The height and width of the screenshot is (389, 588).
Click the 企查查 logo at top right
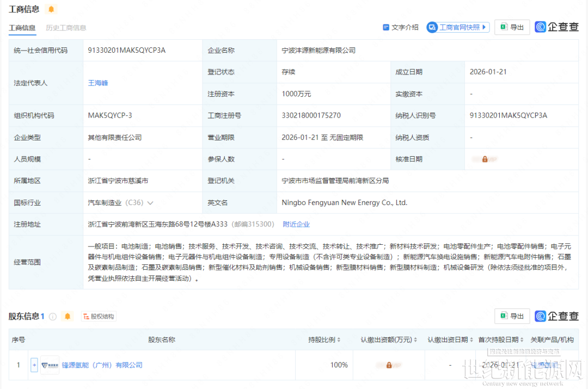point(556,27)
